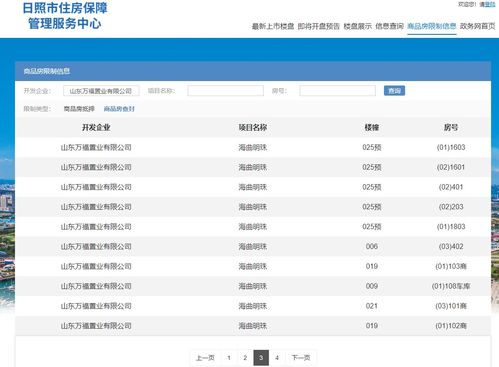Click 海曲明珠 in the (03)402 row
This screenshot has height=367, width=499.
253,247
